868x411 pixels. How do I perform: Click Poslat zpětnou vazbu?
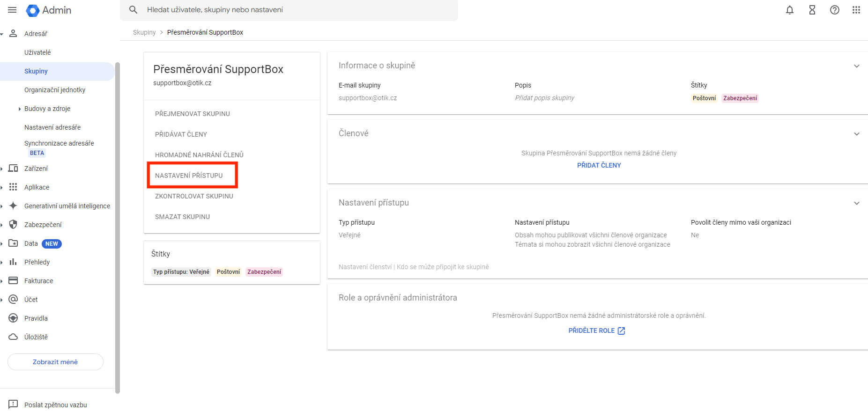[56, 405]
